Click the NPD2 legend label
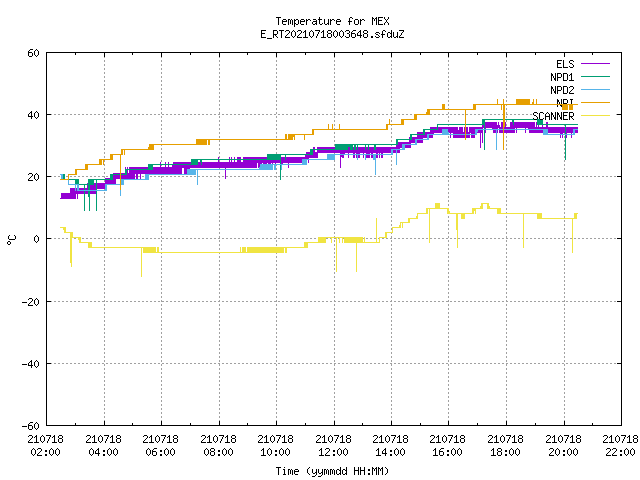The height and width of the screenshot is (480, 640). coord(562,90)
